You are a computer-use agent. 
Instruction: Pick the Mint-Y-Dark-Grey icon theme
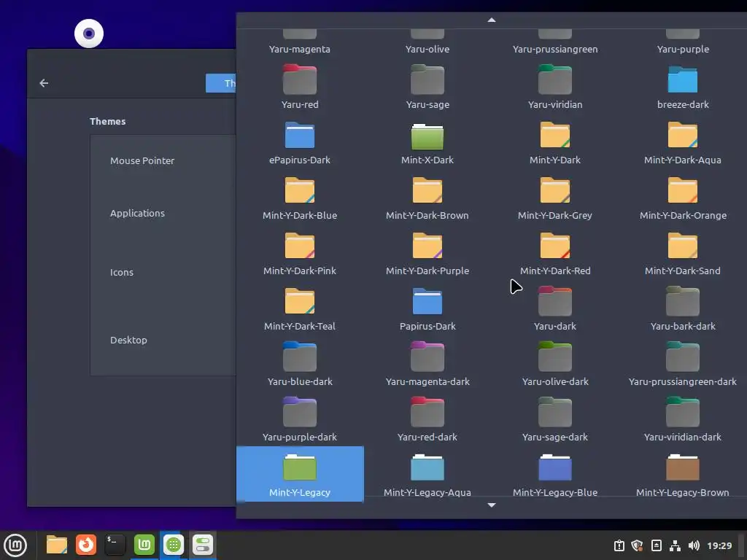click(555, 197)
